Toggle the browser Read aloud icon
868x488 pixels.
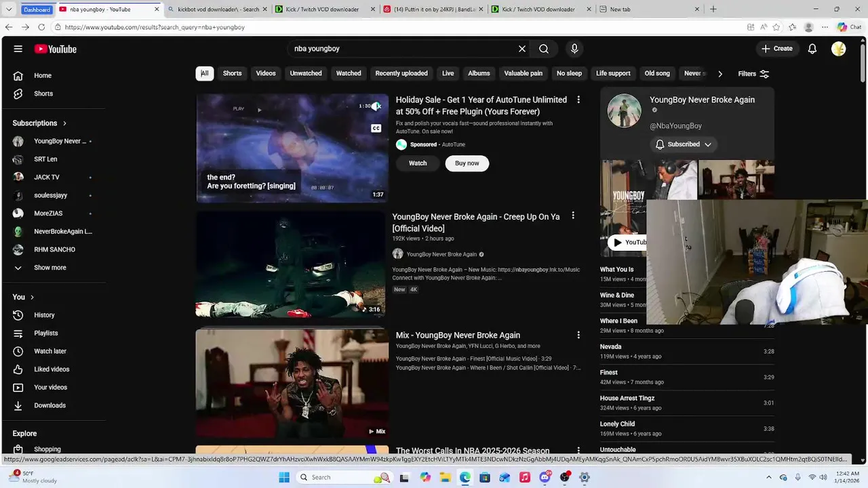click(764, 27)
